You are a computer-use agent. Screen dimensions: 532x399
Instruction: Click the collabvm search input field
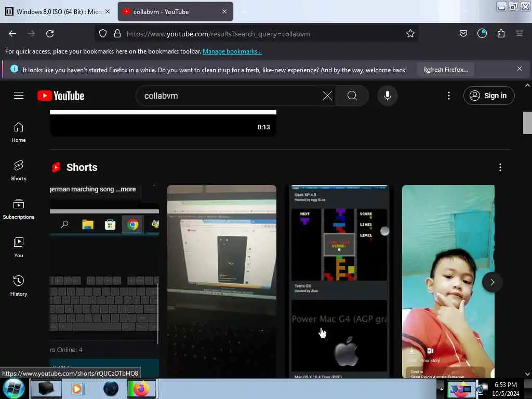[x=231, y=96]
